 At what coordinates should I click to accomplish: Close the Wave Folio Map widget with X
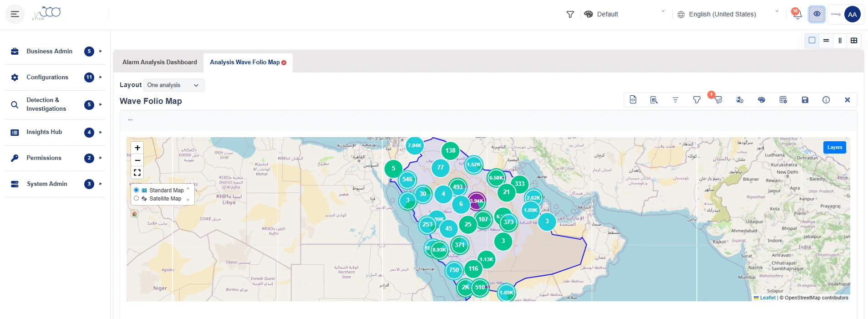click(x=848, y=100)
